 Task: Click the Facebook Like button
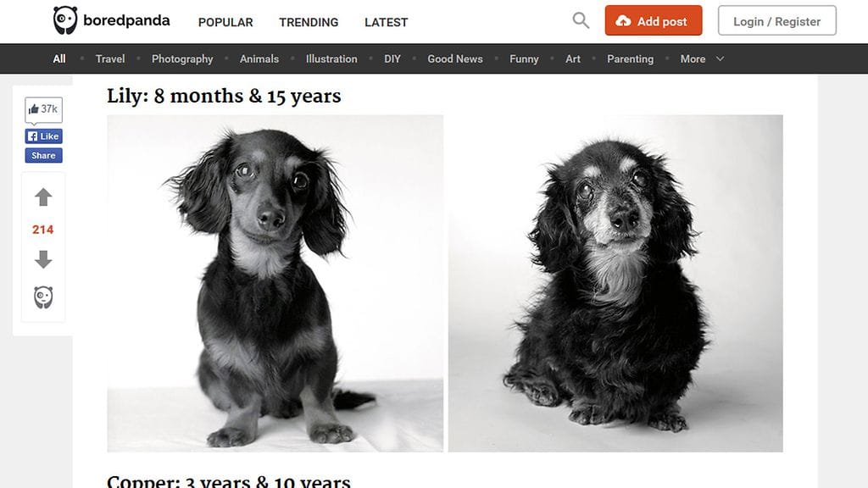click(44, 136)
